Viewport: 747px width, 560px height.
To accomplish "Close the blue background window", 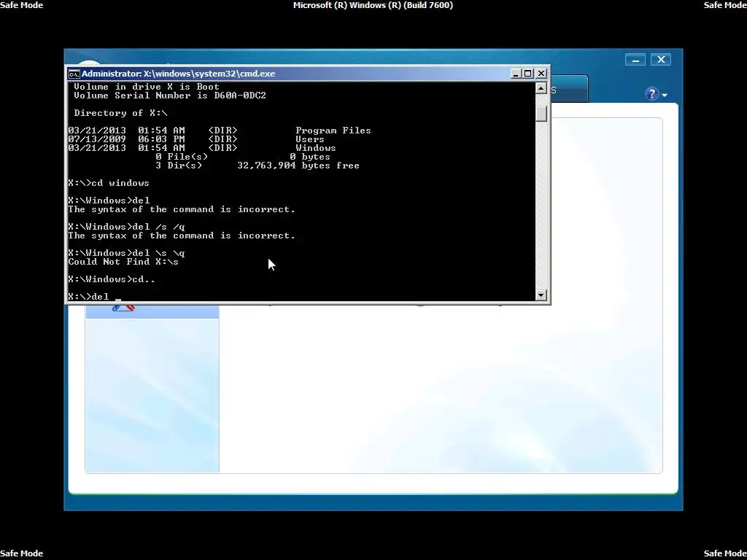I will tap(661, 60).
